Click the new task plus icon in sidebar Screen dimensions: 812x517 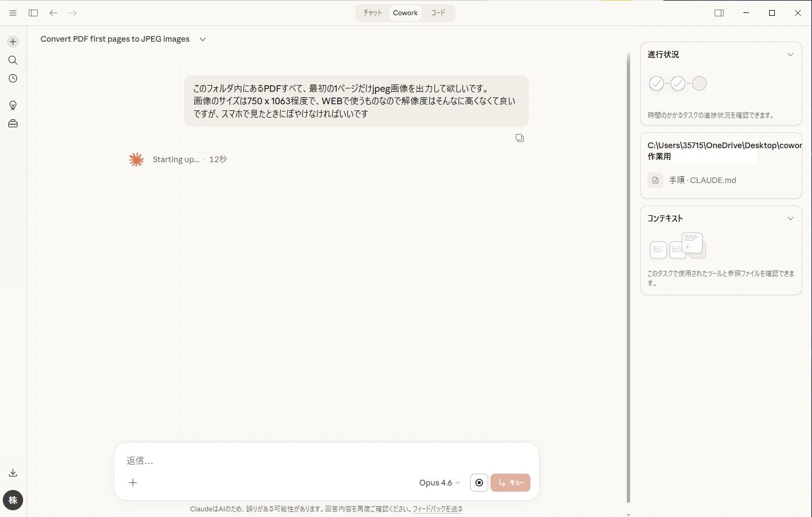coord(13,42)
